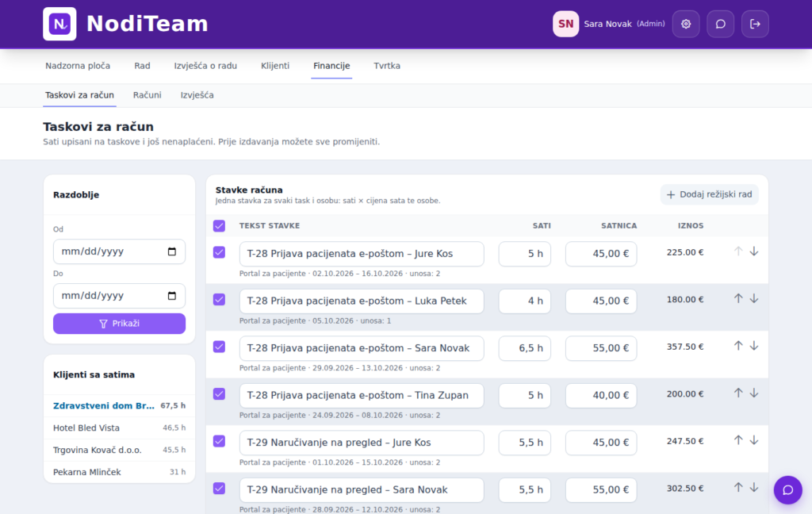Move Jure Kos T-28 row up

click(738, 251)
